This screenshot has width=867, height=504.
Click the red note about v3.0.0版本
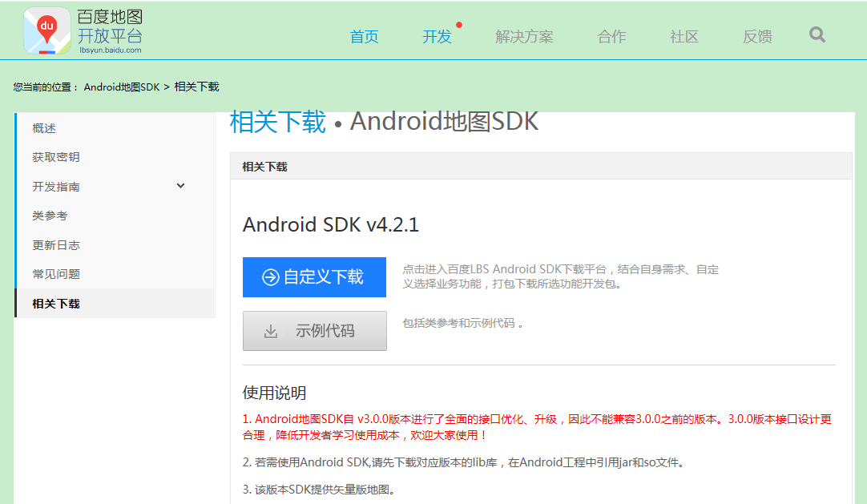coord(537,427)
